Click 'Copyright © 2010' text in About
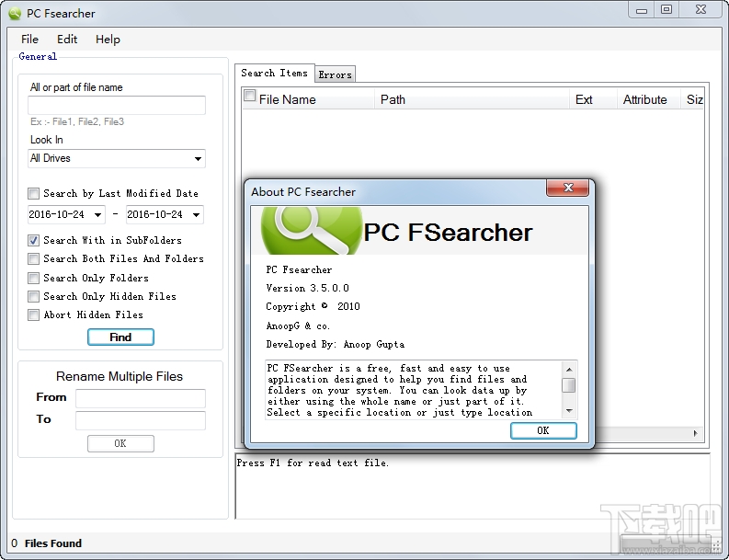The height and width of the screenshot is (560, 729). 313,306
